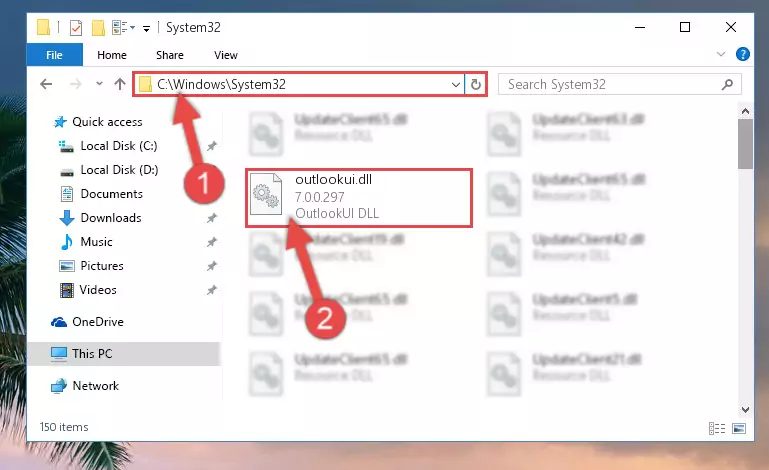769x470 pixels.
Task: Switch to large thumbnails view icon
Action: tap(739, 428)
